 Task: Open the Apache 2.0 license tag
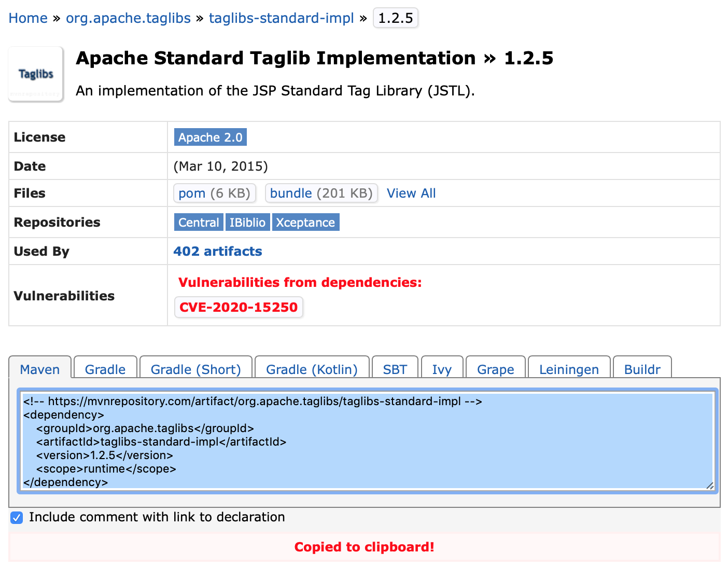[x=210, y=137]
